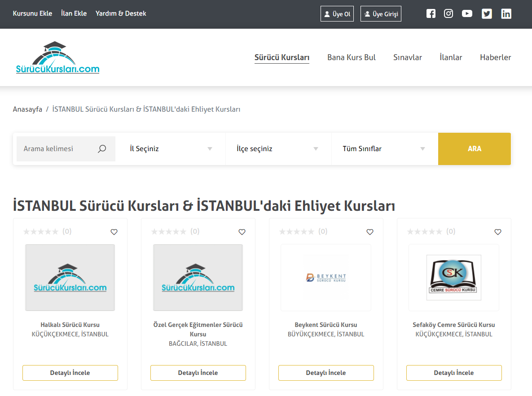This screenshot has width=532, height=396.
Task: Select İlanlar from the main menu
Action: [451, 57]
